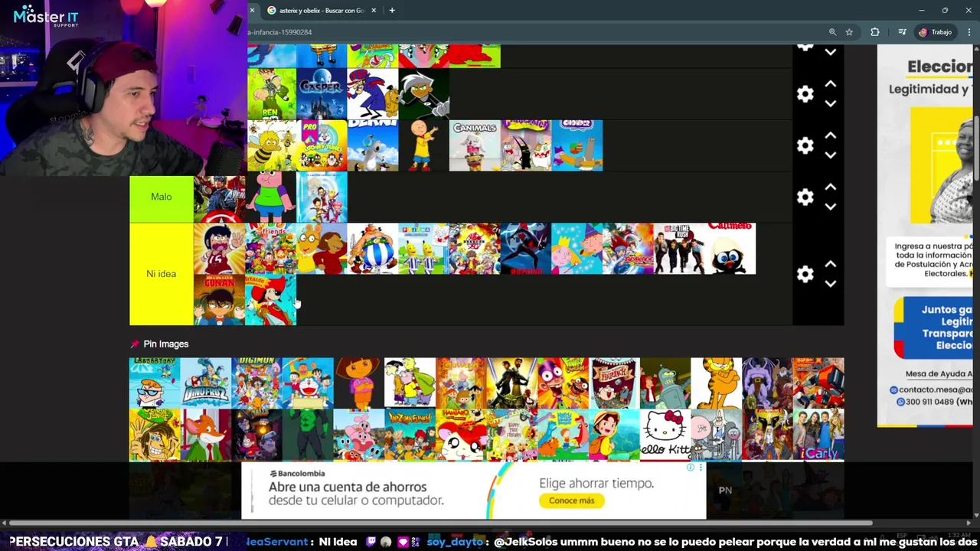Select the Geronimo Stilton image

(205, 435)
